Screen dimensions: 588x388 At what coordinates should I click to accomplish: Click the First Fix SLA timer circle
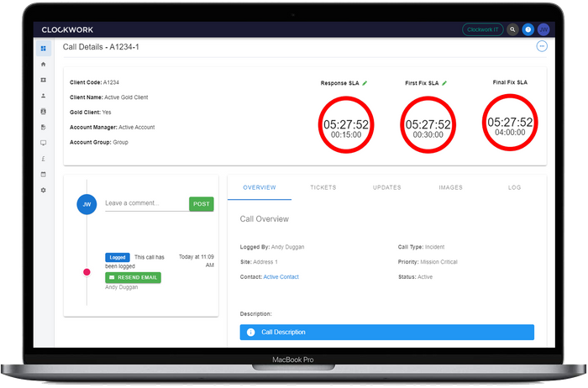tap(428, 125)
